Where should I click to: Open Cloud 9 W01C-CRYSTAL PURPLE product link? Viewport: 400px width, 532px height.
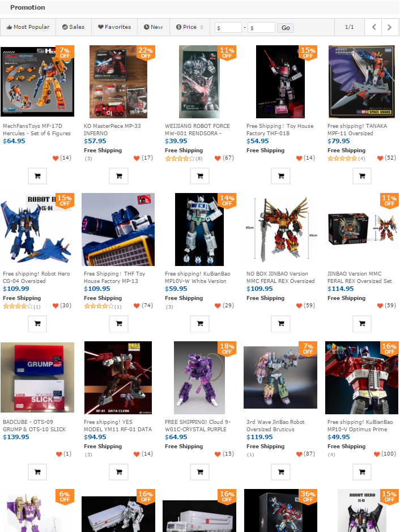pyautogui.click(x=198, y=426)
